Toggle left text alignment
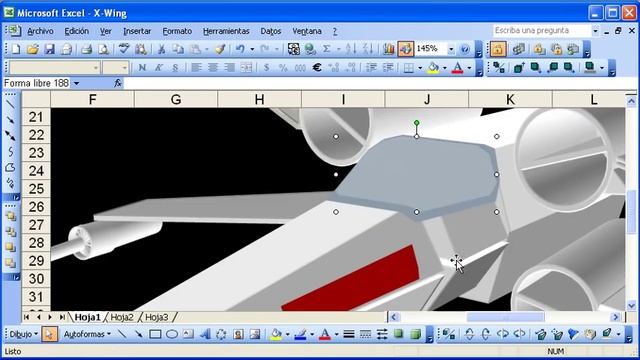 [x=196, y=67]
